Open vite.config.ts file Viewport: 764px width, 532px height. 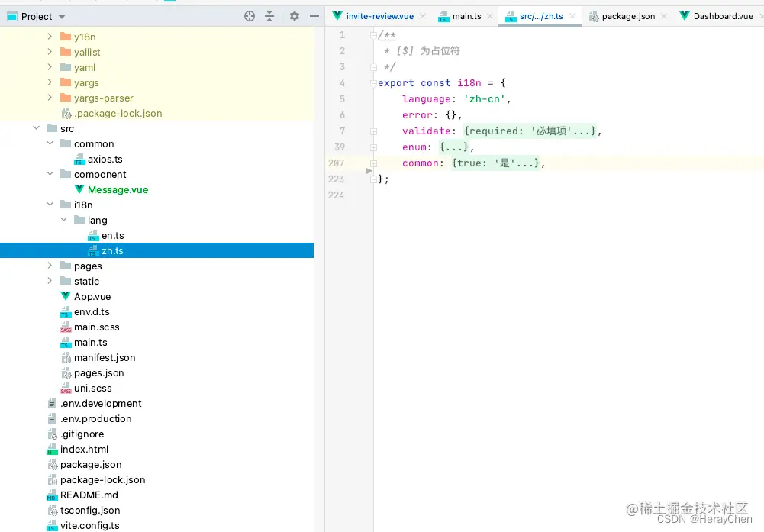[89, 526]
